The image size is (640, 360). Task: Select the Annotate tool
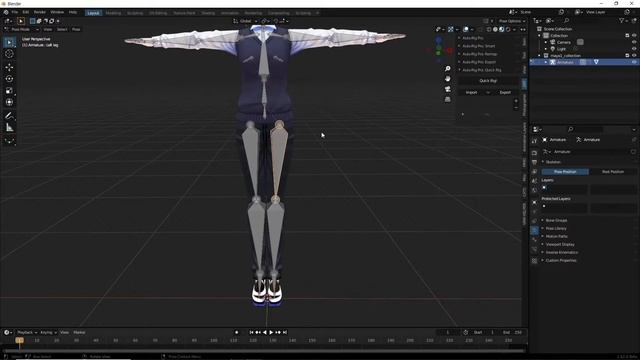pos(9,116)
